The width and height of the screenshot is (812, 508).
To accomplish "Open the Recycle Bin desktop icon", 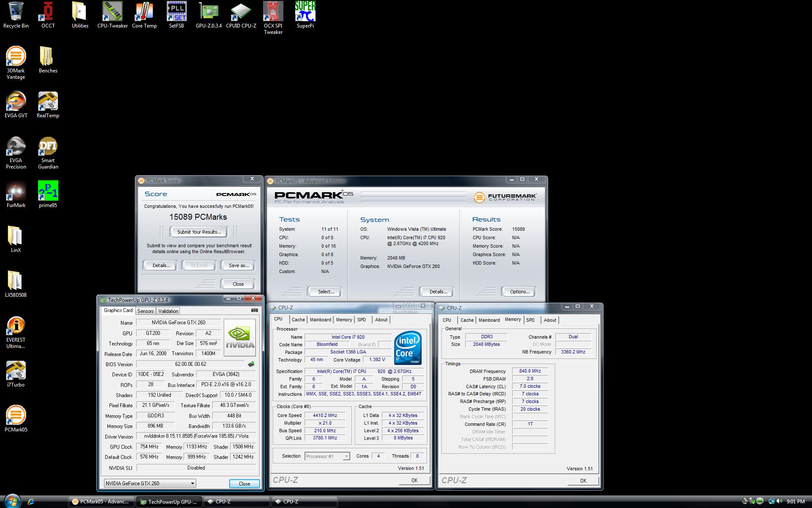I will coord(16,15).
